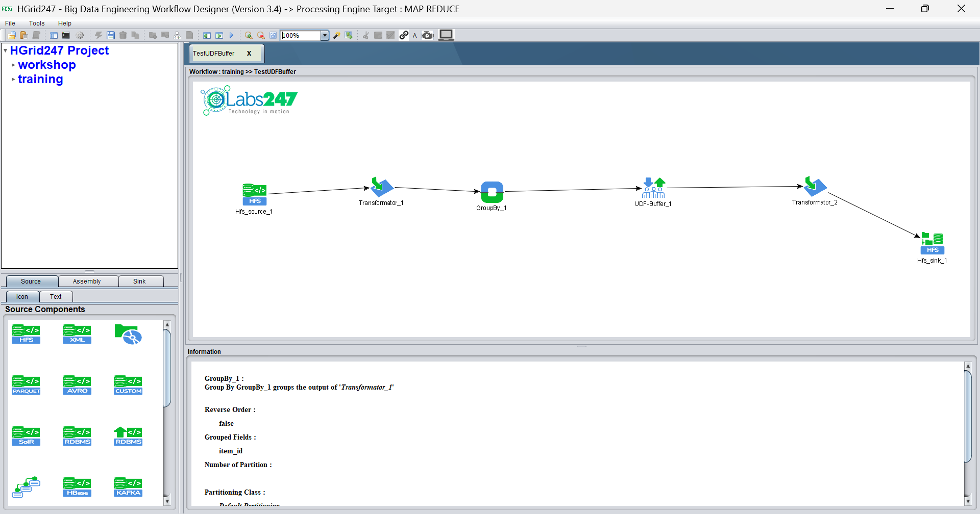Click the Source Components vertical scrollbar
Screen dimensions: 980x514
click(167, 413)
